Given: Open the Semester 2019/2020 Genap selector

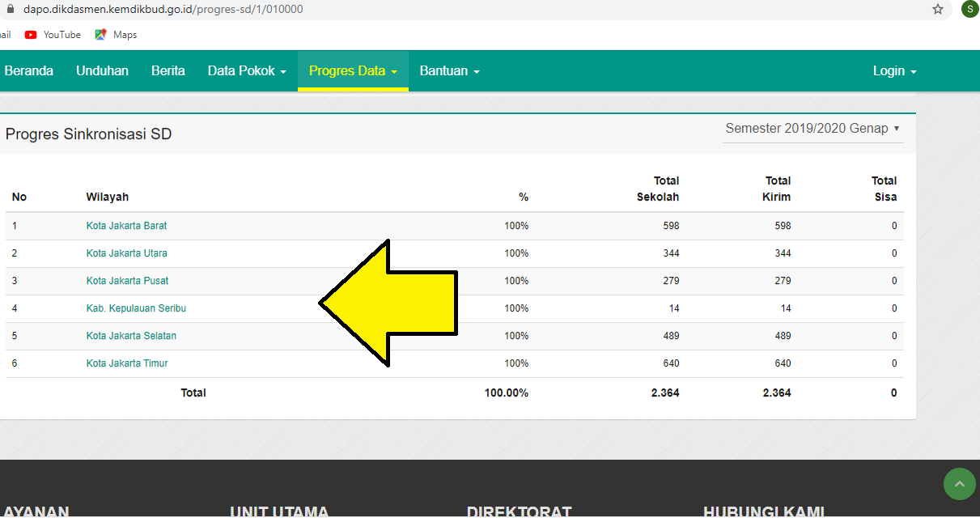Looking at the screenshot, I should point(813,129).
